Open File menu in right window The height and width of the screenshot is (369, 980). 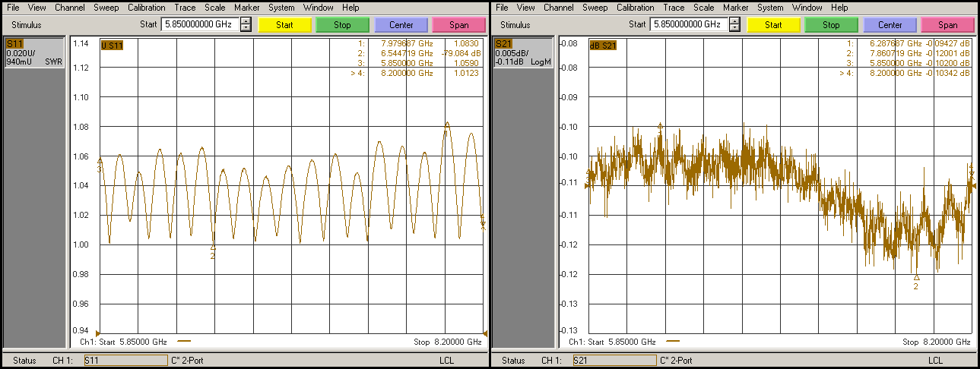coord(503,8)
